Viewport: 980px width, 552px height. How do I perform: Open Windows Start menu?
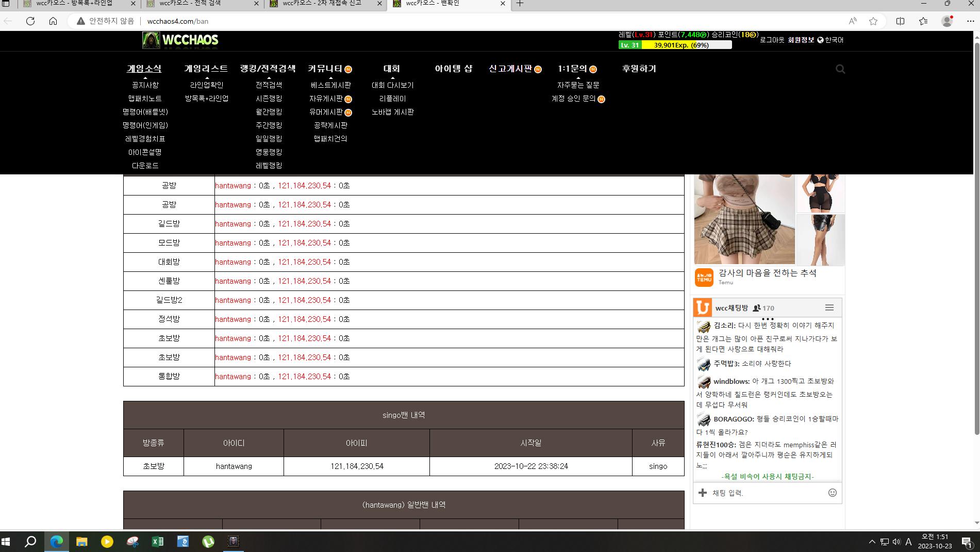6,541
